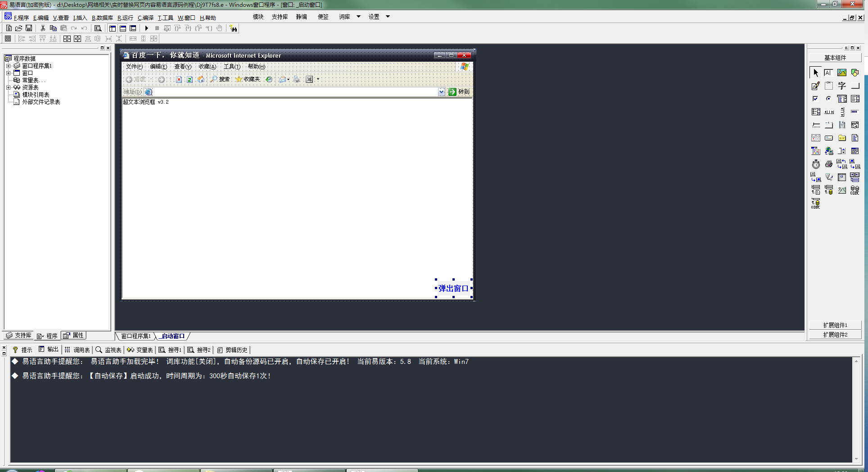Expand the 窗口程序集1 tree node
The height and width of the screenshot is (472, 868).
coord(8,66)
